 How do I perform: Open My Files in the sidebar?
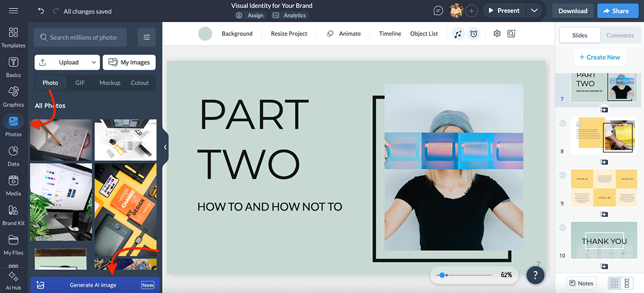coord(13,244)
